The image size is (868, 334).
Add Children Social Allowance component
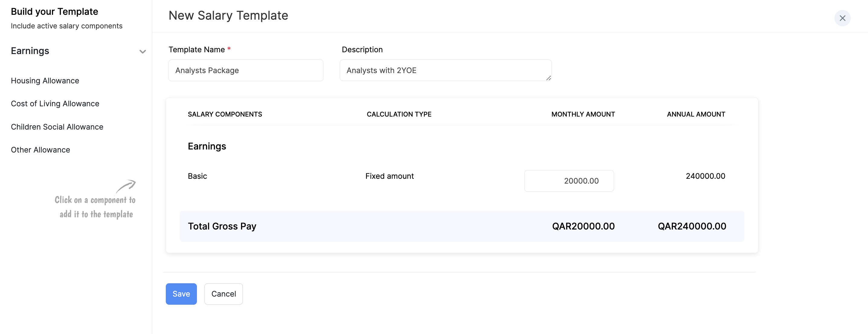click(x=57, y=127)
